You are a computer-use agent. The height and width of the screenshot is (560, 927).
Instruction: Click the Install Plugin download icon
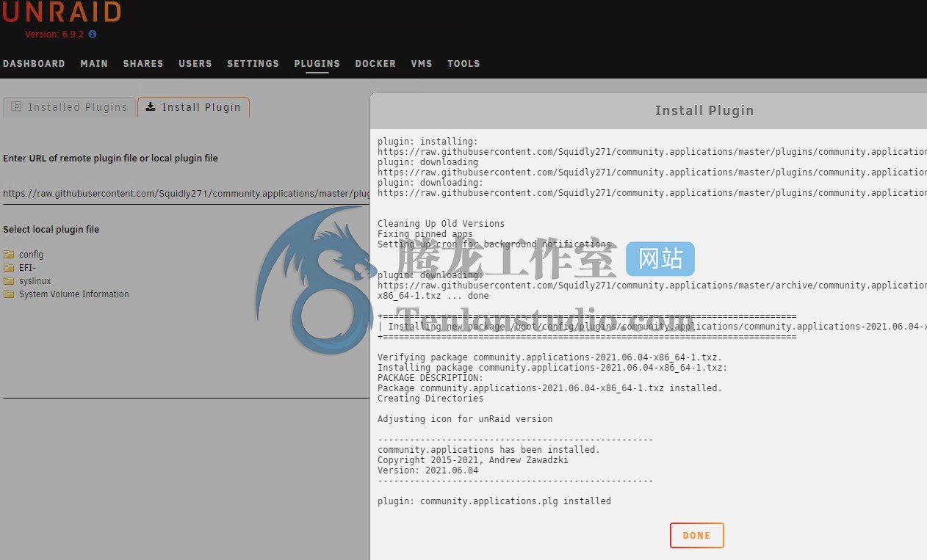click(x=151, y=106)
